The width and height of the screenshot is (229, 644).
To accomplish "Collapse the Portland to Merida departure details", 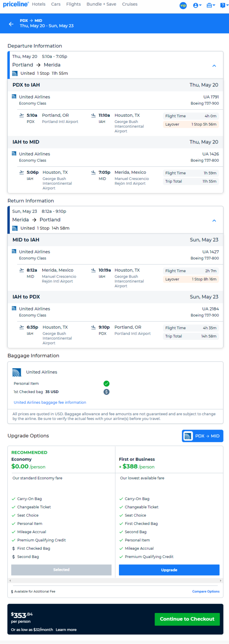I will 214,66.
